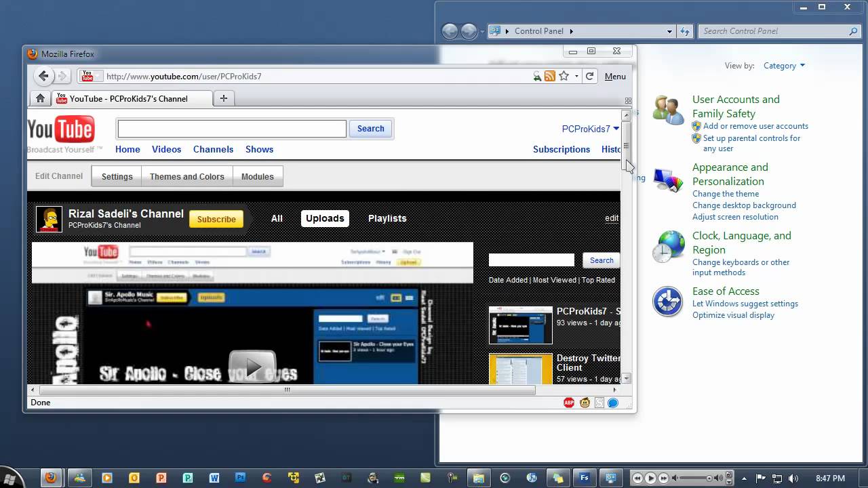
Task: Open channel Settings tab
Action: click(117, 176)
